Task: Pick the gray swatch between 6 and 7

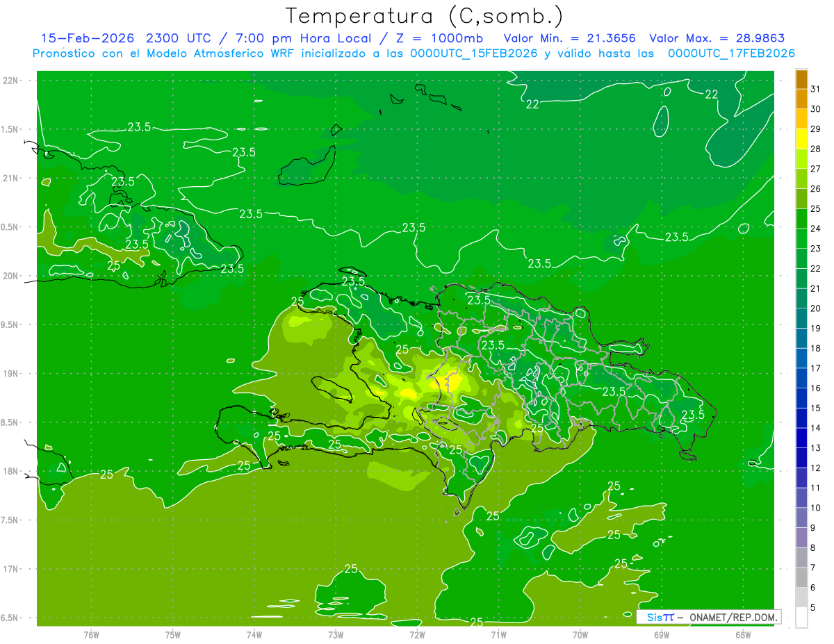Action: click(801, 577)
